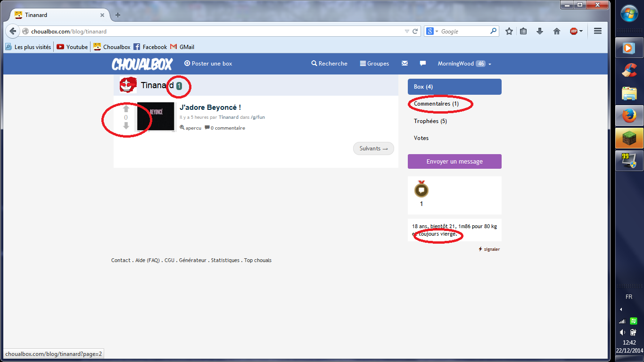The image size is (644, 362).
Task: Click the Firefox bookmark star icon
Action: pyautogui.click(x=509, y=32)
